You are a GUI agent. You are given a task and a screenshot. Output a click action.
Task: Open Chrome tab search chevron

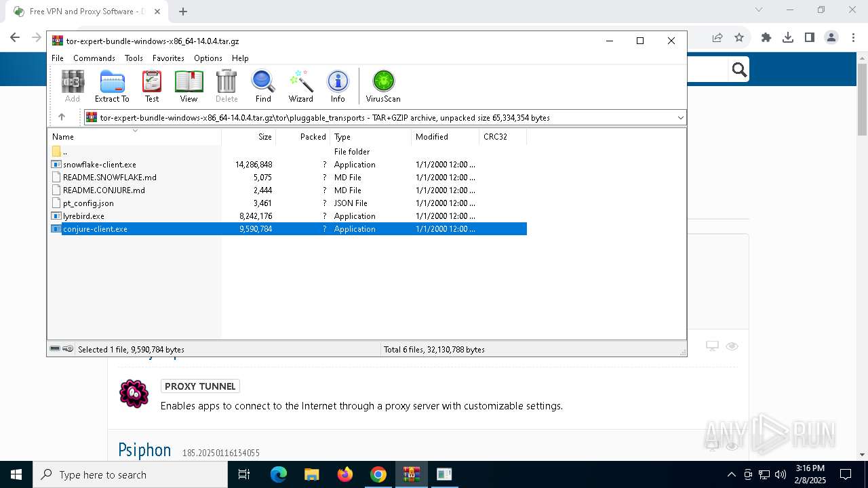759,10
